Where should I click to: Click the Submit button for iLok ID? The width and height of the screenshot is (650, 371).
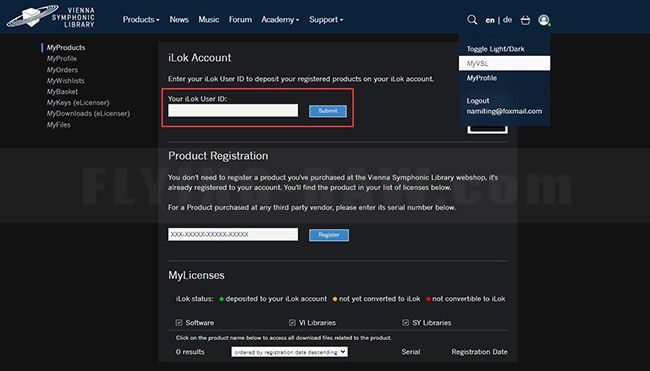[x=328, y=111]
